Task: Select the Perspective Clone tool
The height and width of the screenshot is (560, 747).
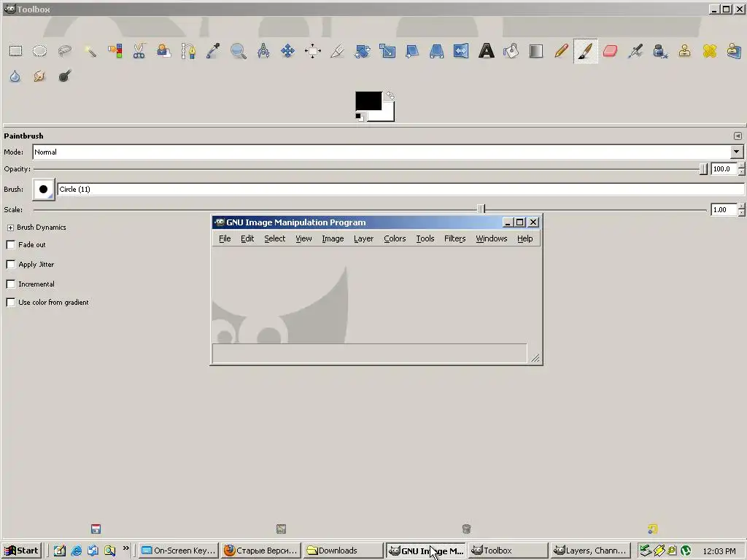Action: pyautogui.click(x=734, y=51)
